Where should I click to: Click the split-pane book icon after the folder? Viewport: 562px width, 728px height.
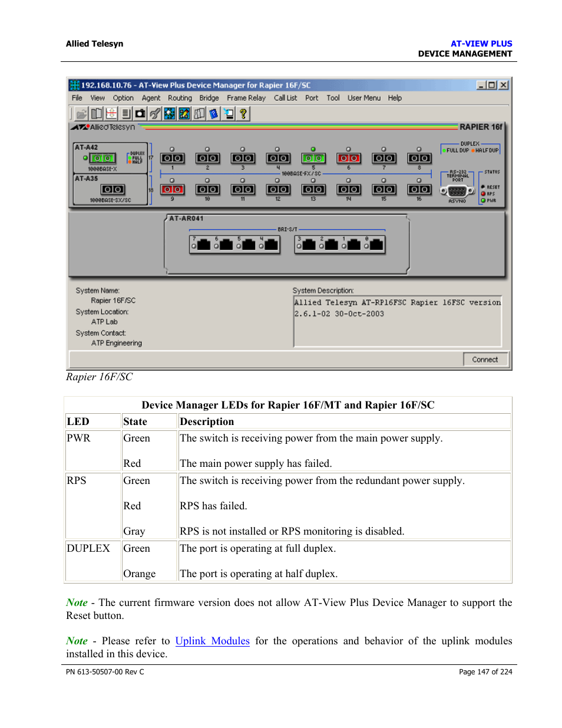tap(97, 114)
